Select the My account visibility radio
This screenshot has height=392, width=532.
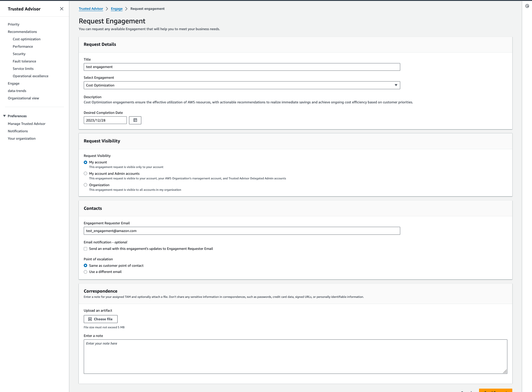point(86,162)
